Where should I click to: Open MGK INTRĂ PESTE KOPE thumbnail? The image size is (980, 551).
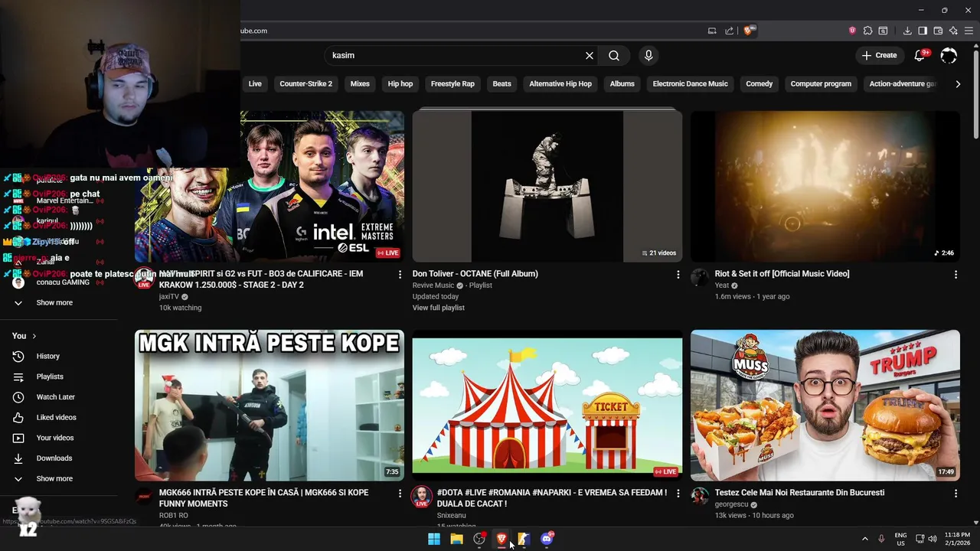tap(269, 406)
